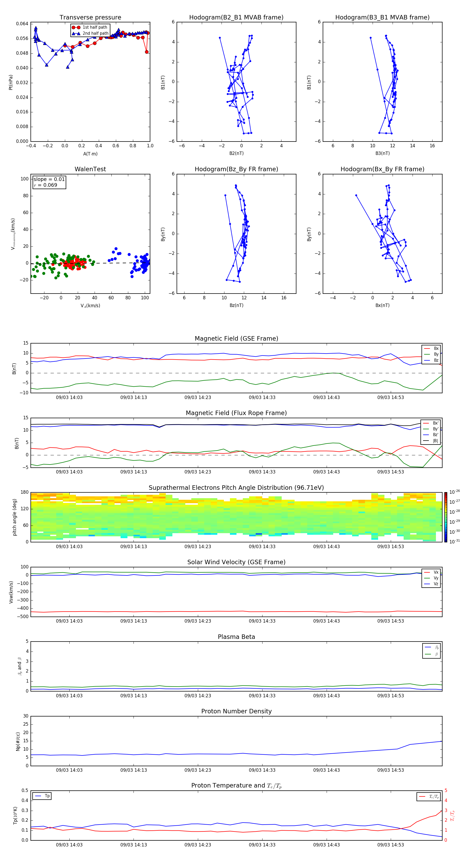Click the "Hodogram(B3_B1 MVAB frame)" title
The height and width of the screenshot is (868, 473).
[382, 18]
